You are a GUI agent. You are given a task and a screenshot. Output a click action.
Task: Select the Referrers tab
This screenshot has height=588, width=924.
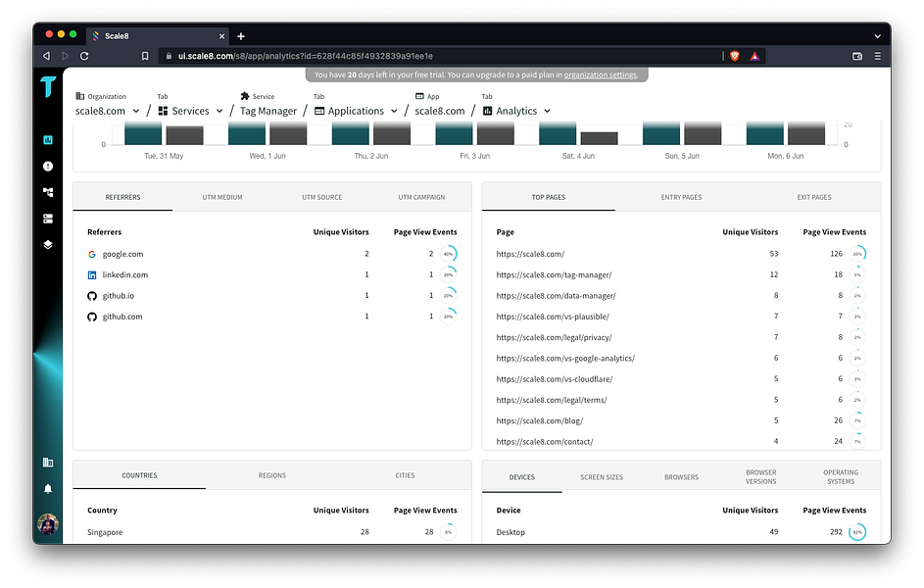[x=122, y=197]
